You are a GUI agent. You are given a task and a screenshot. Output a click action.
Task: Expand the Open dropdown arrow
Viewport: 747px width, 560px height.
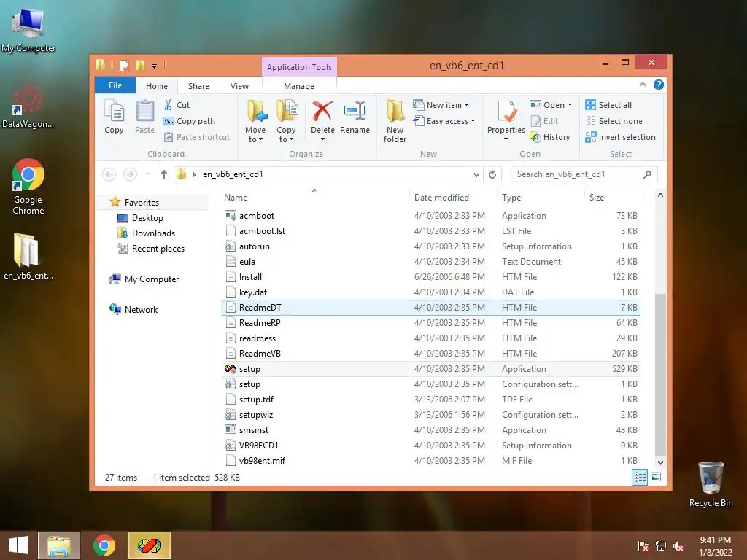[570, 105]
